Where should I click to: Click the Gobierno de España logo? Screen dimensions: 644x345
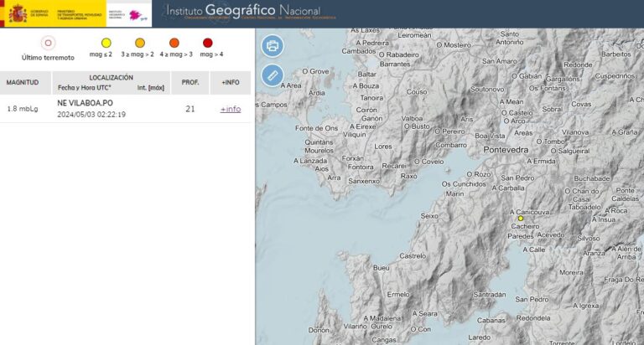pos(30,13)
